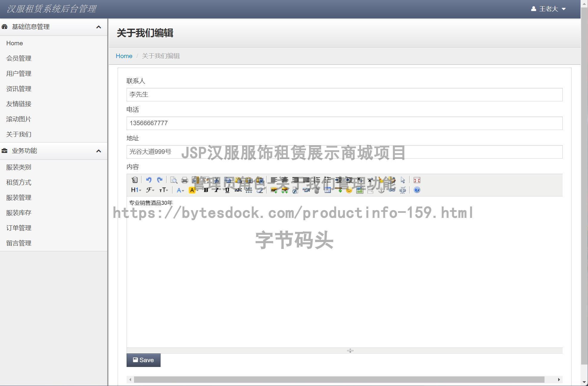
Task: Click the Save button
Action: [143, 360]
